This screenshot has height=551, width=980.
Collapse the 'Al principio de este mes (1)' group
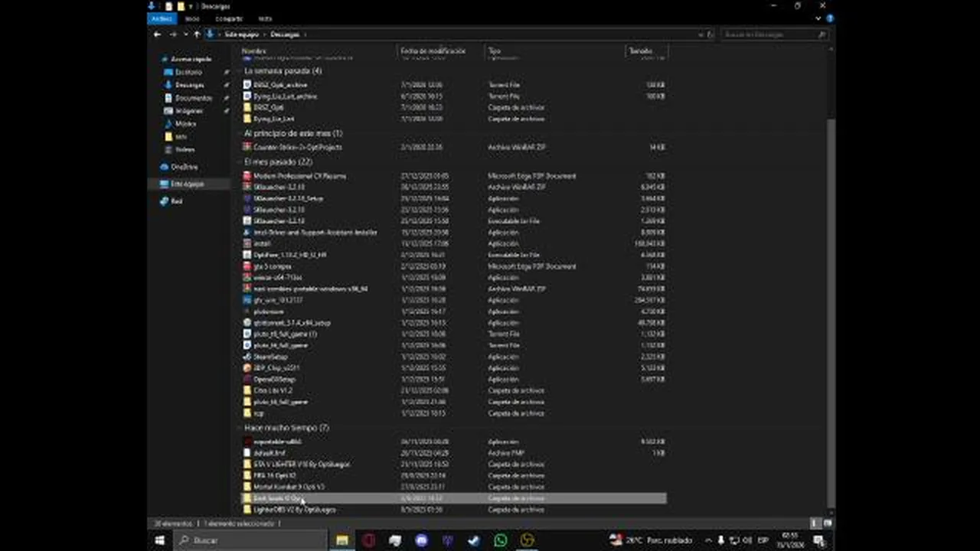238,134
